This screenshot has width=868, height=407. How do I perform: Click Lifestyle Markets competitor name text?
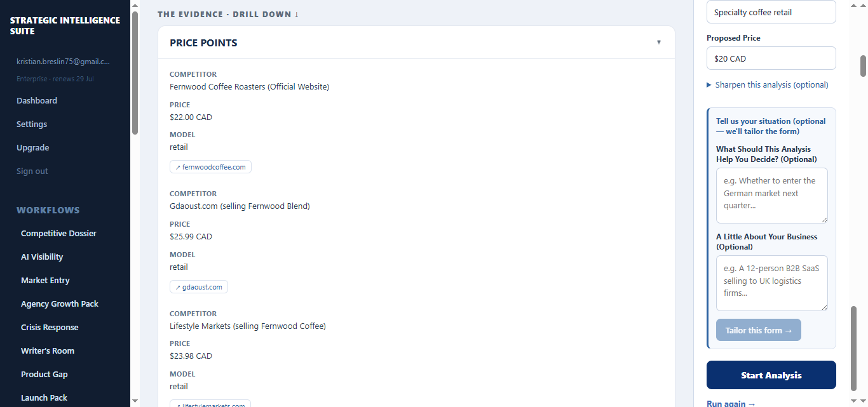click(x=248, y=326)
